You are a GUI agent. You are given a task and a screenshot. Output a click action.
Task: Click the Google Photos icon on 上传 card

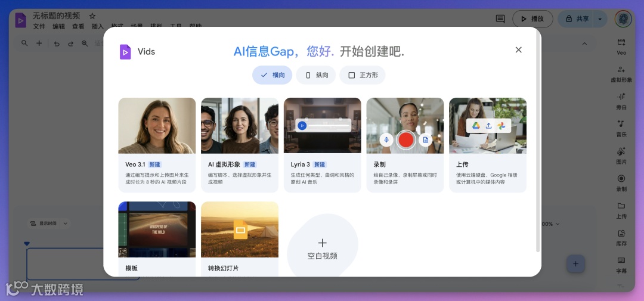tap(501, 126)
